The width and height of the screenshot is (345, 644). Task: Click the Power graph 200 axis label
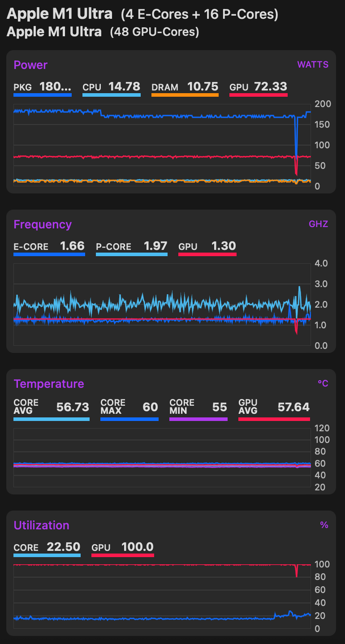coord(323,104)
